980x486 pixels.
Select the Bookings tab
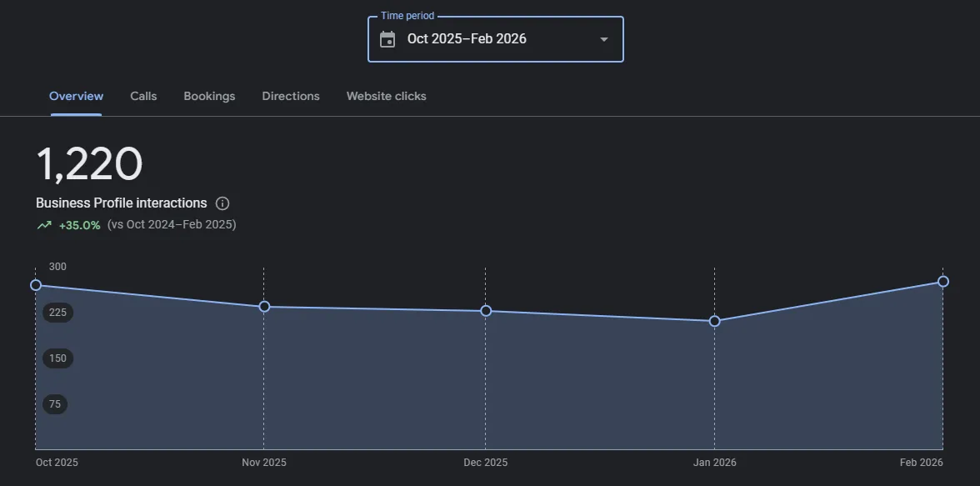tap(209, 97)
